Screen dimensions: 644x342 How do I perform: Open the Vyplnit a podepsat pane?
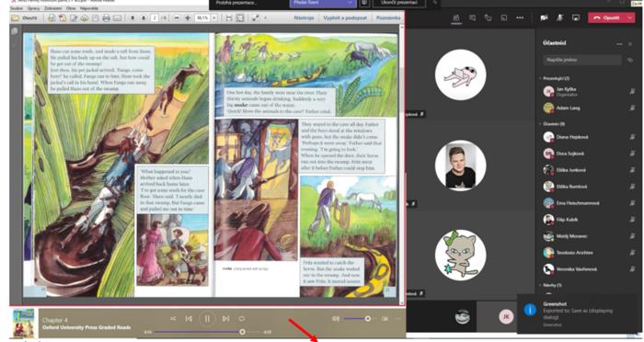click(x=345, y=18)
